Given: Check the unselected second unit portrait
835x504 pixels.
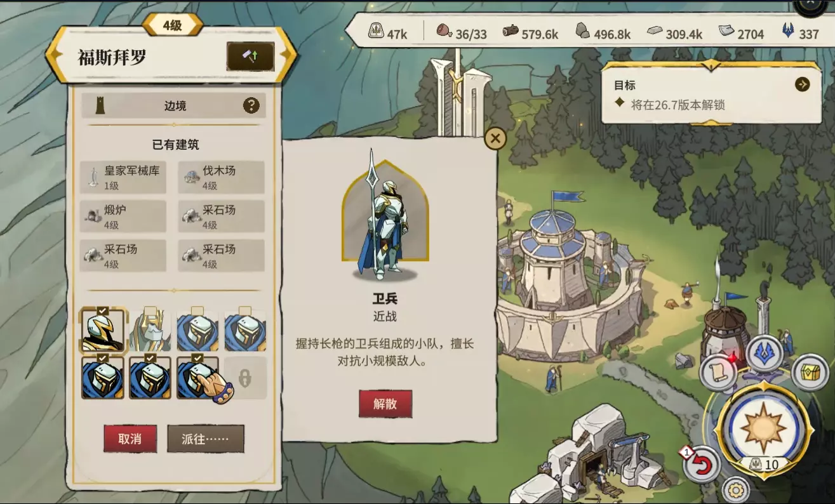Looking at the screenshot, I should (x=150, y=330).
